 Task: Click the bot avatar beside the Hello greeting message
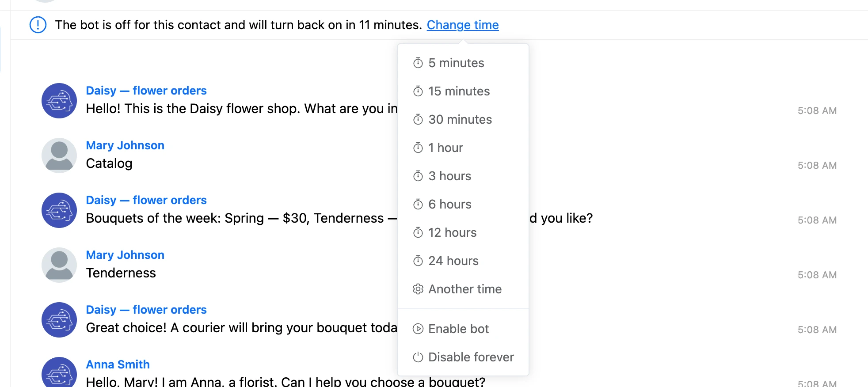coord(59,101)
